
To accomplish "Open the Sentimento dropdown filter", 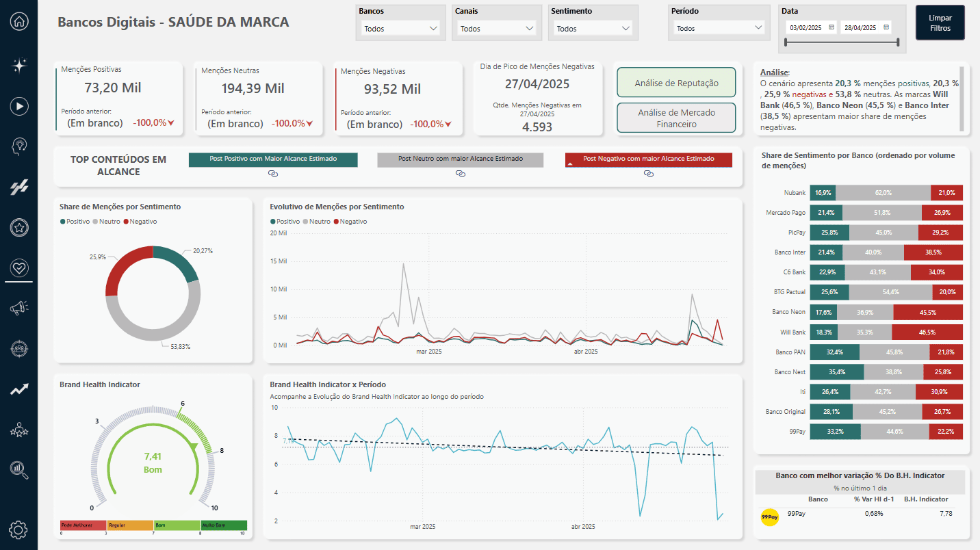I will (x=593, y=28).
